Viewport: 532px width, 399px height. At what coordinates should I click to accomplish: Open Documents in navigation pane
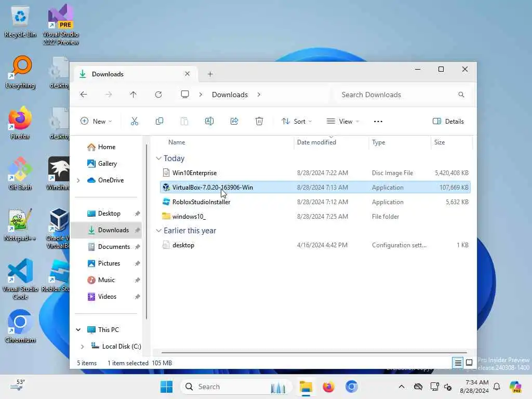(114, 247)
